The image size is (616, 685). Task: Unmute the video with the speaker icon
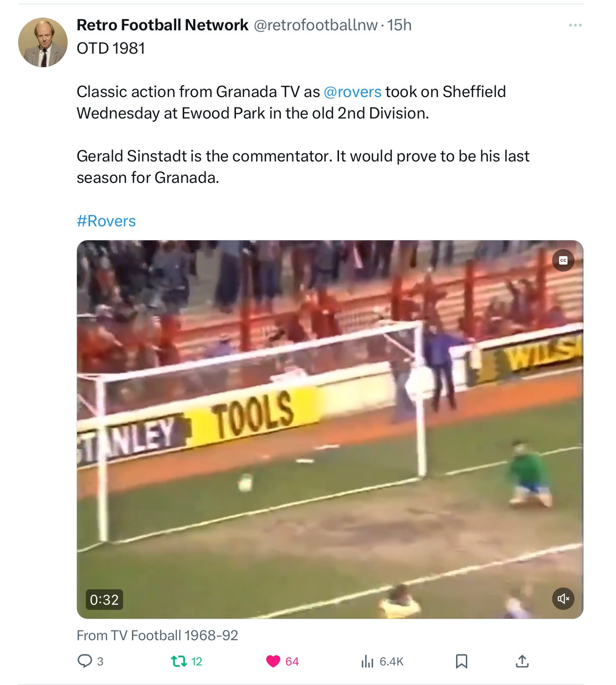click(x=563, y=599)
